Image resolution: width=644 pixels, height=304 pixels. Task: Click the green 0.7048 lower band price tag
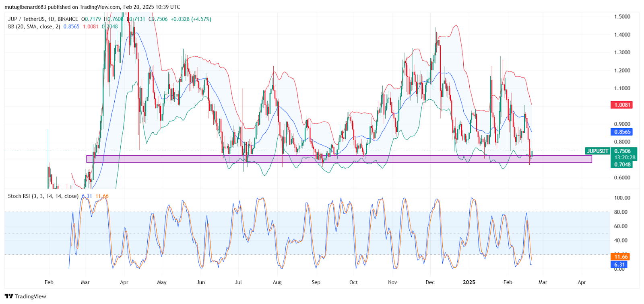[622, 164]
